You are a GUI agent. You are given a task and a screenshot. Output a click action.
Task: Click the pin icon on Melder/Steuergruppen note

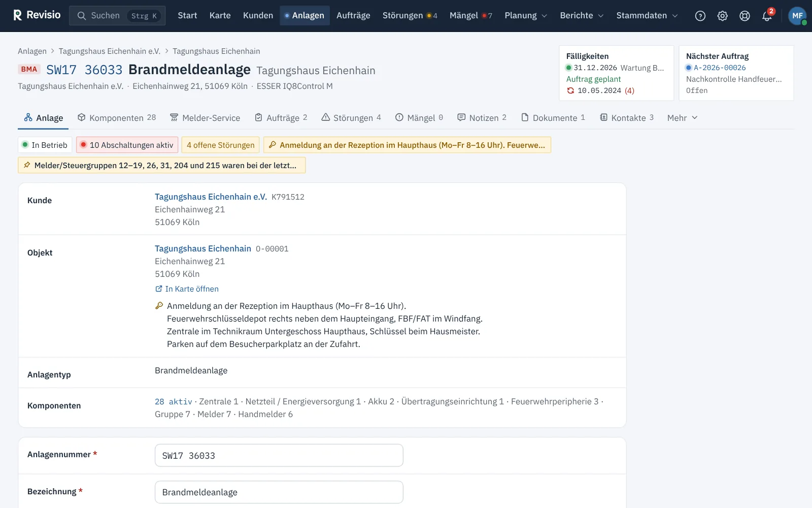27,165
